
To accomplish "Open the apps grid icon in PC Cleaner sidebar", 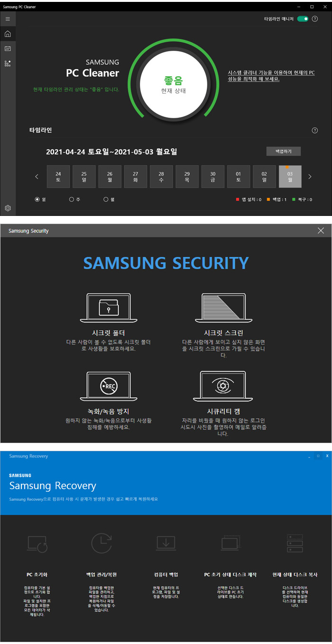I will coord(8,63).
